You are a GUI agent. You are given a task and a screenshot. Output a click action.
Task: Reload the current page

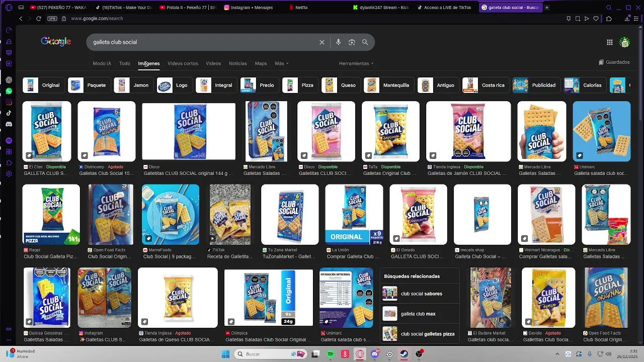tap(38, 19)
